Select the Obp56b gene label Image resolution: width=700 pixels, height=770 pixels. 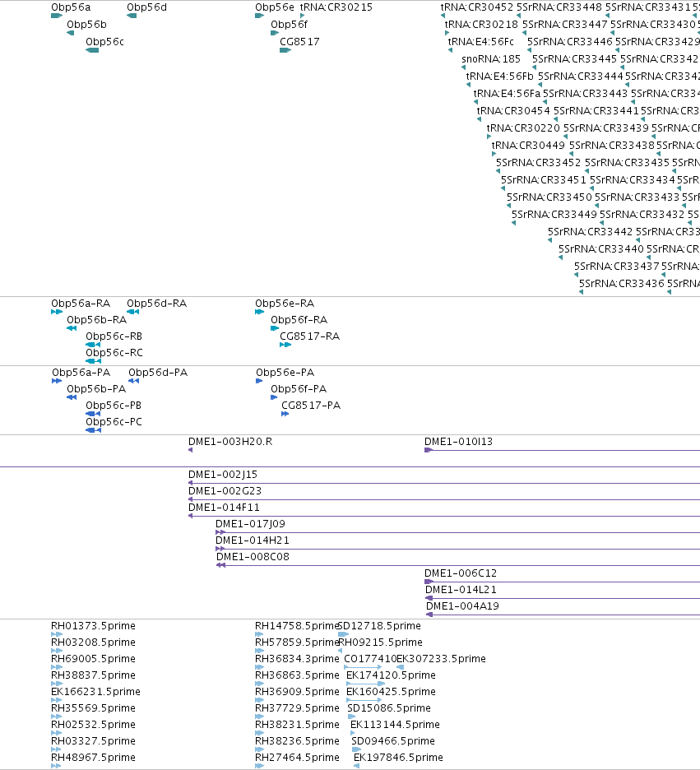[86, 25]
